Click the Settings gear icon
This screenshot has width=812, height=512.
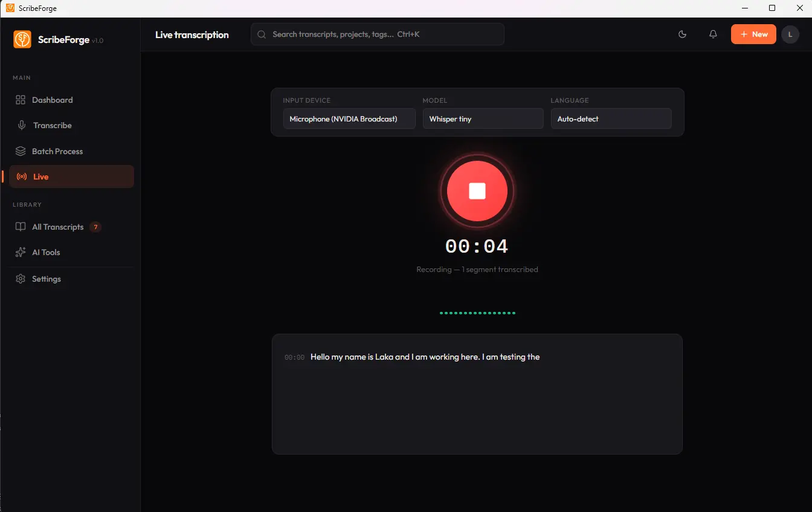21,279
